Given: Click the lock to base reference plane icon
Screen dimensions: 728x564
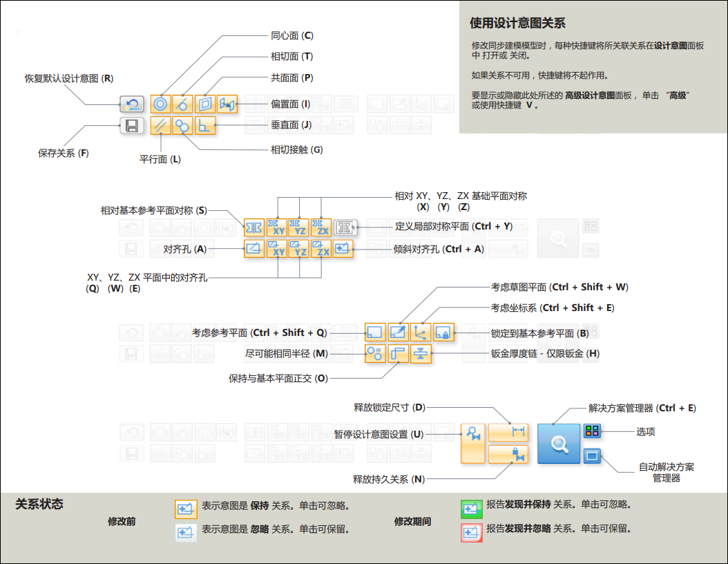Looking at the screenshot, I should pyautogui.click(x=443, y=332).
